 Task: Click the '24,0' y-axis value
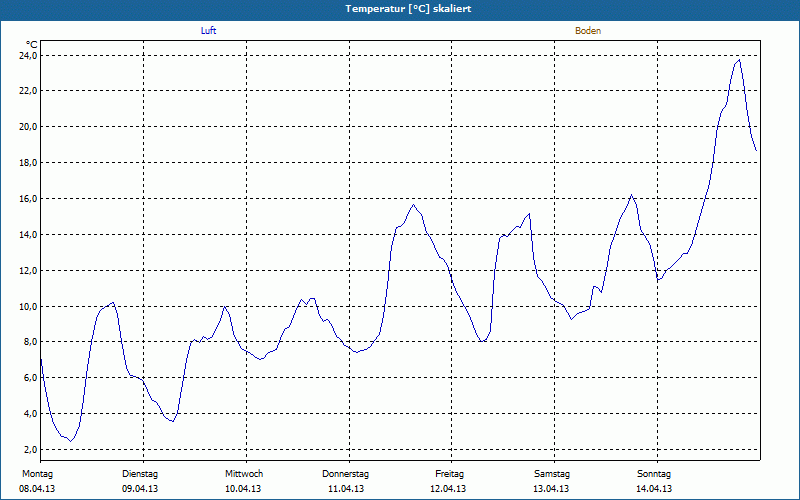[x=29, y=55]
